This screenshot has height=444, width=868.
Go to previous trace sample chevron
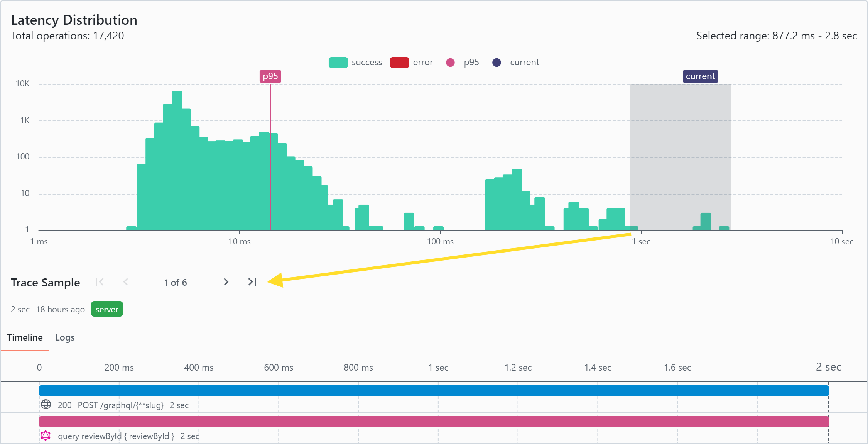[126, 282]
